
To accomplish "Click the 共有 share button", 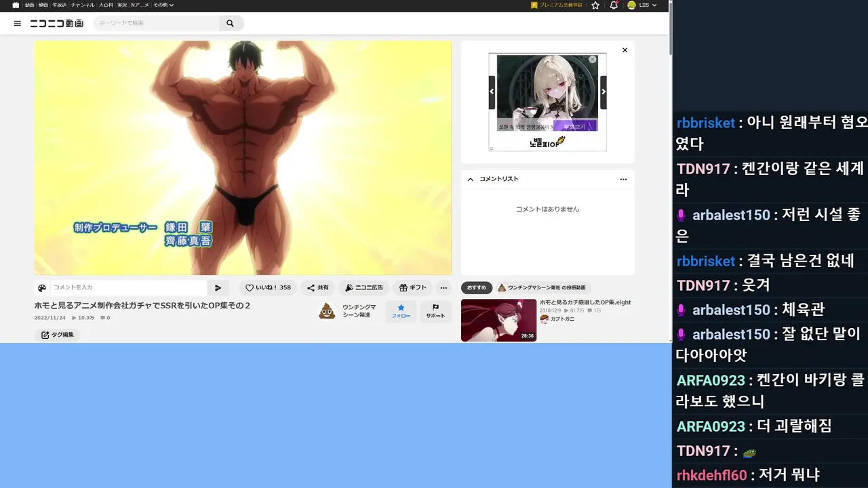I will click(317, 287).
